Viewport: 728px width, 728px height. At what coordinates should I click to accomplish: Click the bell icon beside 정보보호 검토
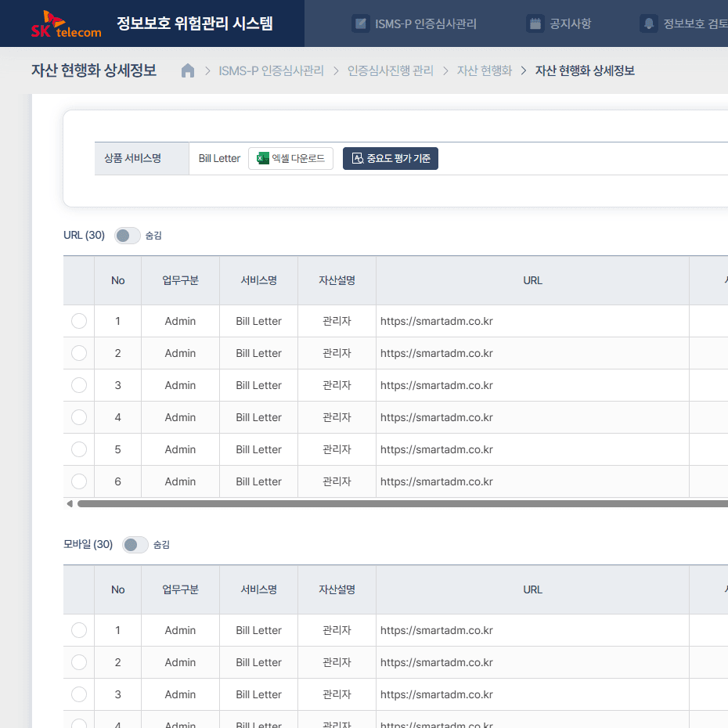(648, 23)
